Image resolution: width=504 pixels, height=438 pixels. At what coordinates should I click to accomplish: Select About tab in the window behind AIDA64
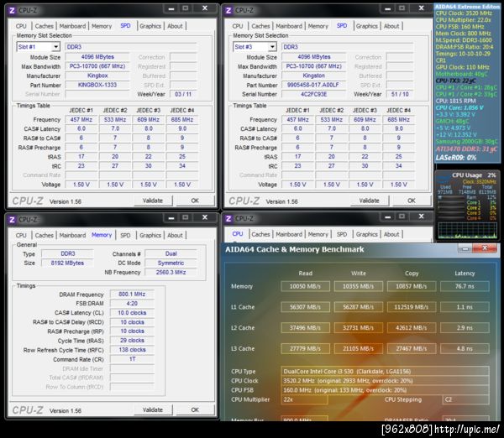(391, 234)
